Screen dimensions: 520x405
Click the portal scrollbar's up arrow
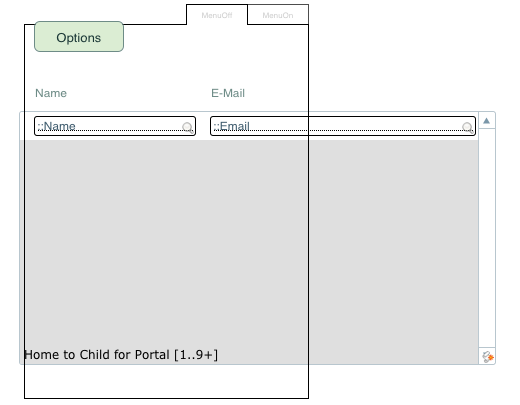point(486,121)
